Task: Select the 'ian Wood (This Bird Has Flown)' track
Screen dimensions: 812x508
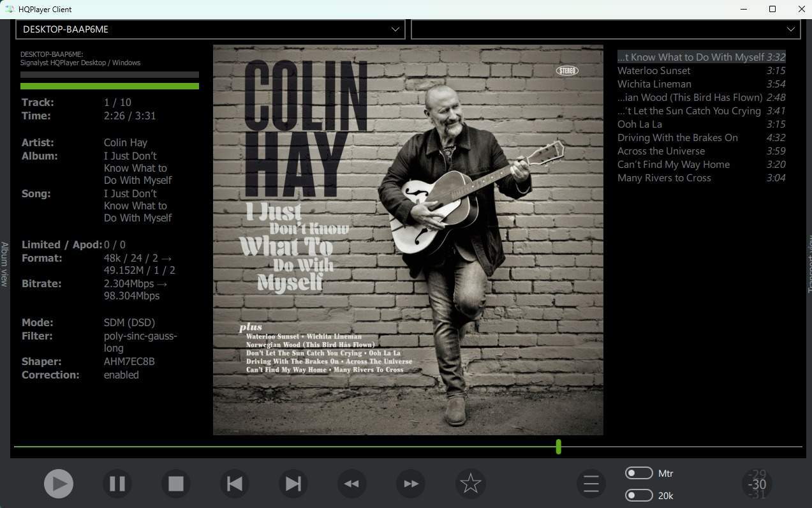Action: click(x=701, y=97)
